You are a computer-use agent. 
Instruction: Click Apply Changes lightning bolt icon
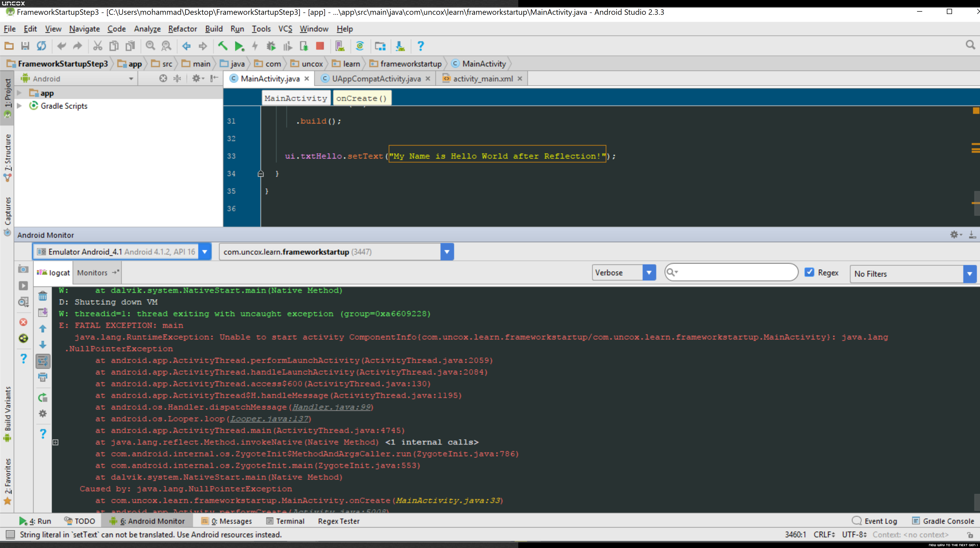[x=255, y=46]
